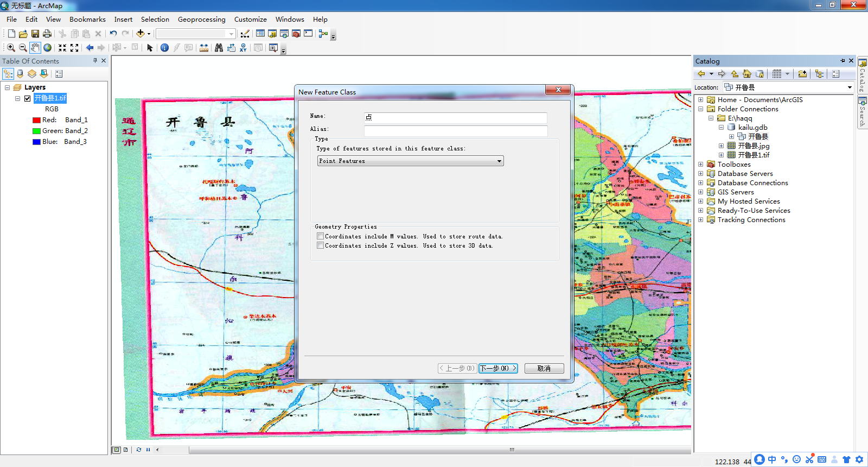The width and height of the screenshot is (868, 467).
Task: Click the Add Data button
Action: 141,34
